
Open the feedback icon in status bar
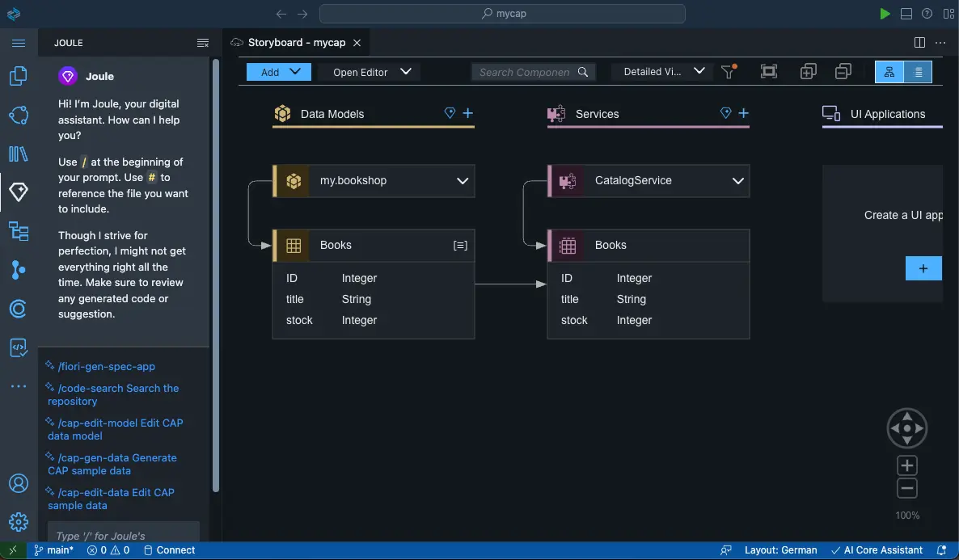pos(726,550)
